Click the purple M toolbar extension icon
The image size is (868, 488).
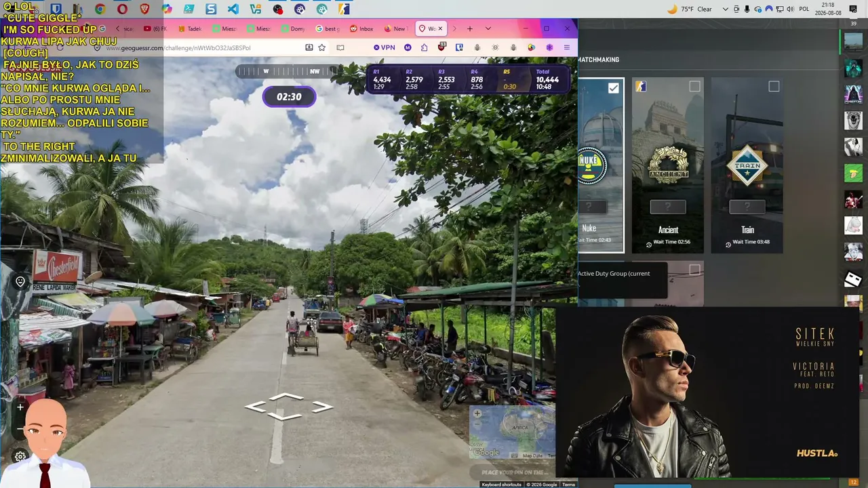[x=408, y=47]
